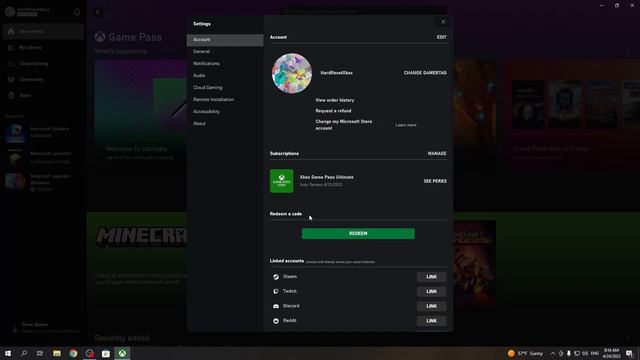This screenshot has width=640, height=360.
Task: Click the back arrow in Xbox app
Action: coord(98,12)
